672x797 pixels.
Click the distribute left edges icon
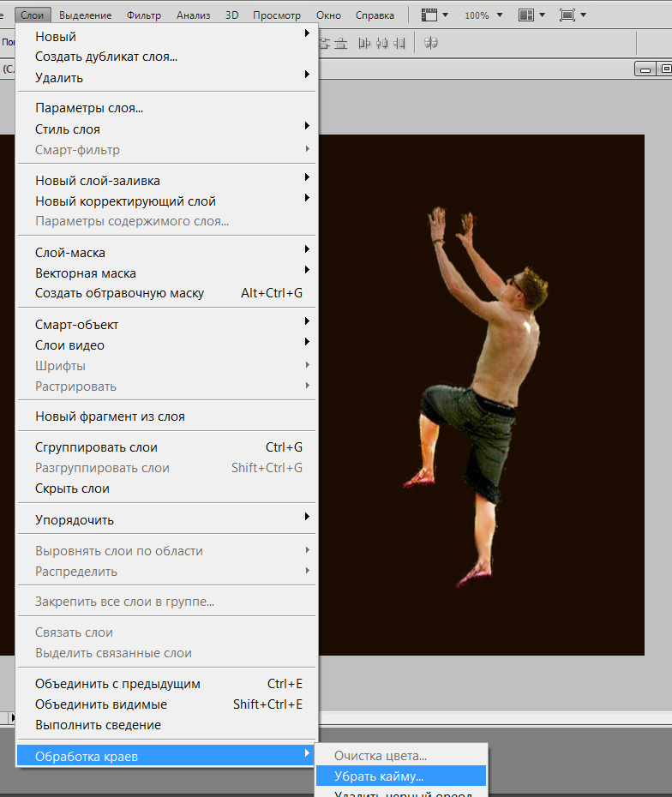click(364, 43)
